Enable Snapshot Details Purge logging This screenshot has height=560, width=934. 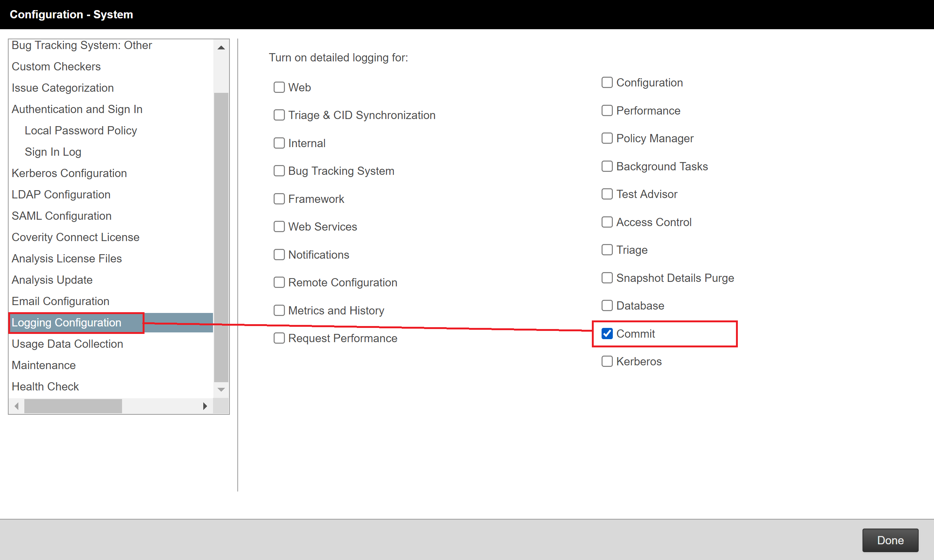coord(607,277)
